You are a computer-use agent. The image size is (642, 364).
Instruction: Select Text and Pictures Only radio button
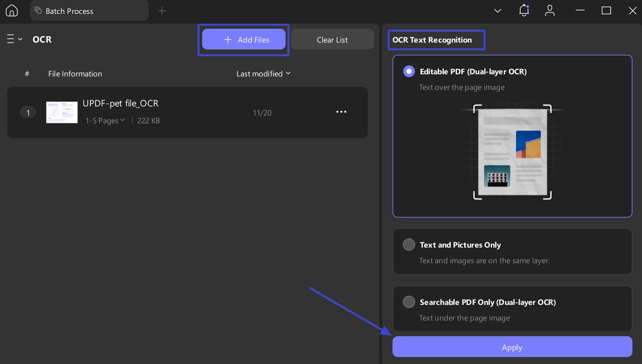point(409,245)
